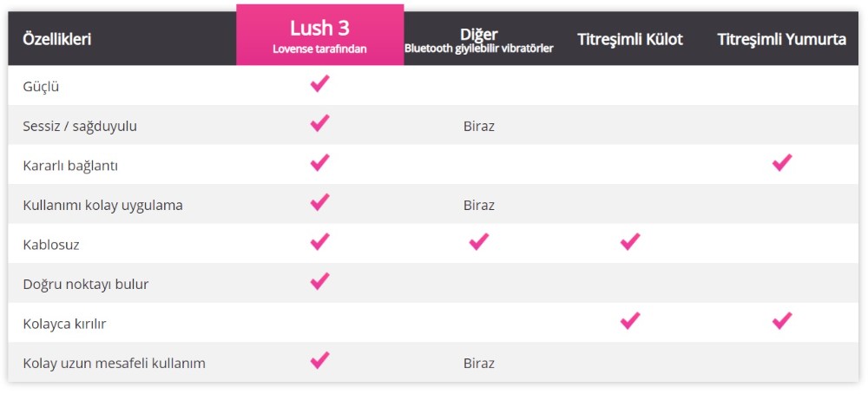Click Titreşimli Yumurta checkmark for Kararlı bağlantı

782,162
